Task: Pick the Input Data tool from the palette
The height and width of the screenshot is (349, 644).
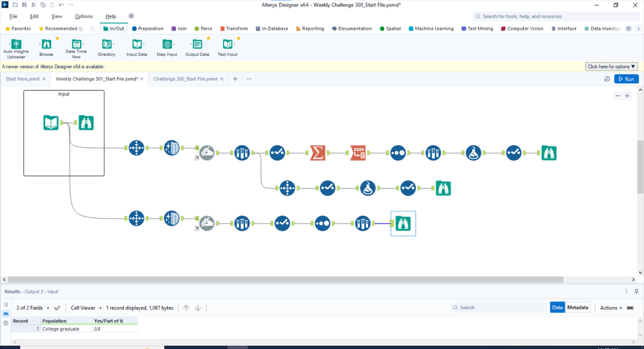Action: (137, 48)
